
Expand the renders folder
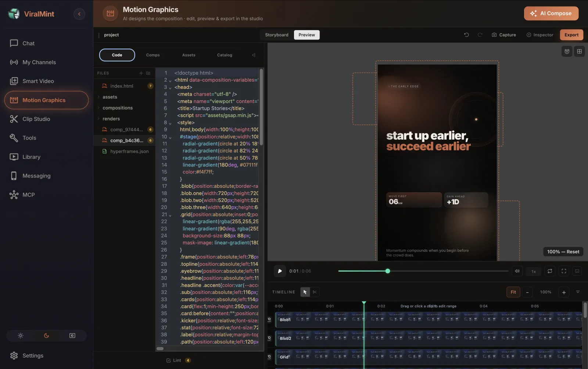[124, 119]
